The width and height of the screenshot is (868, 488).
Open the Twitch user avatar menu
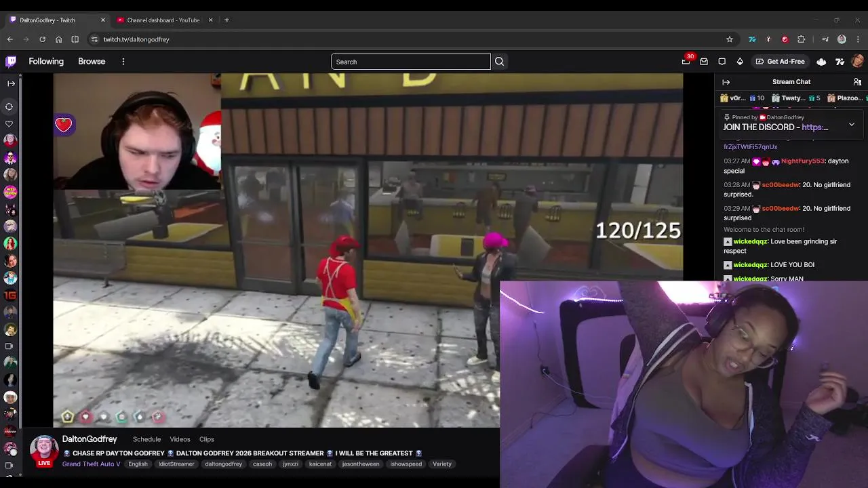tap(857, 62)
